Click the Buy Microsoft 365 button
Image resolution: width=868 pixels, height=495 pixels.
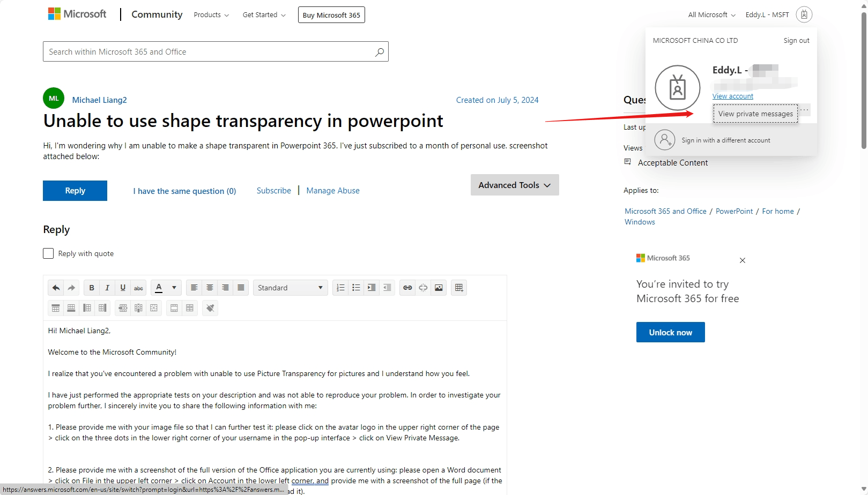[x=331, y=15]
